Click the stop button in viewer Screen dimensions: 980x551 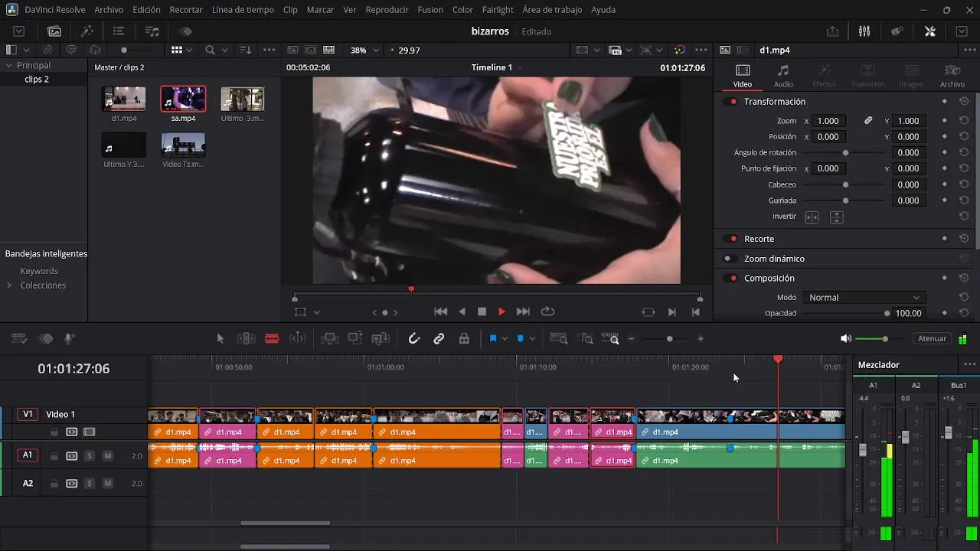pos(482,311)
